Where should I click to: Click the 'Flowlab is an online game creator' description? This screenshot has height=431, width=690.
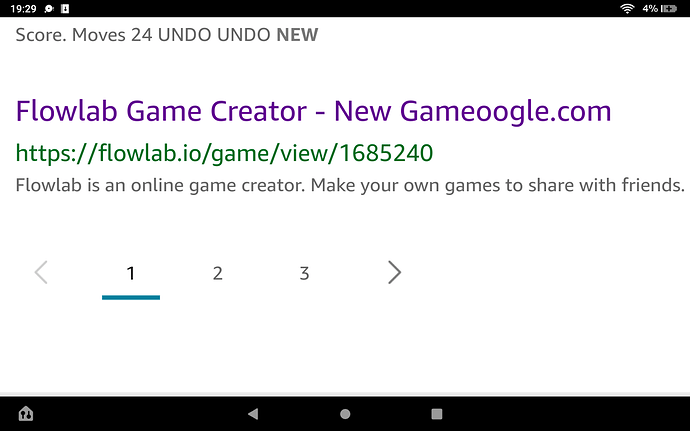coord(350,185)
